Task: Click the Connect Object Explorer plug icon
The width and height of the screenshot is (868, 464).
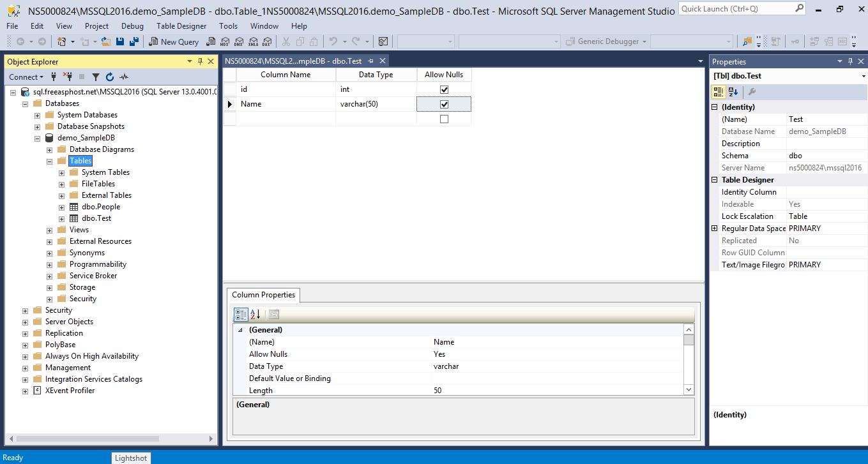Action: pos(54,77)
